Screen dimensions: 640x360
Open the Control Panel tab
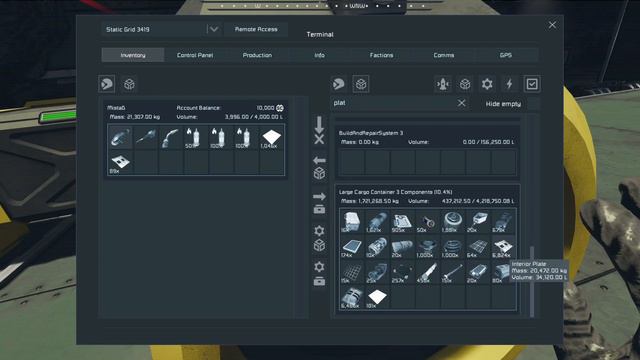[195, 55]
